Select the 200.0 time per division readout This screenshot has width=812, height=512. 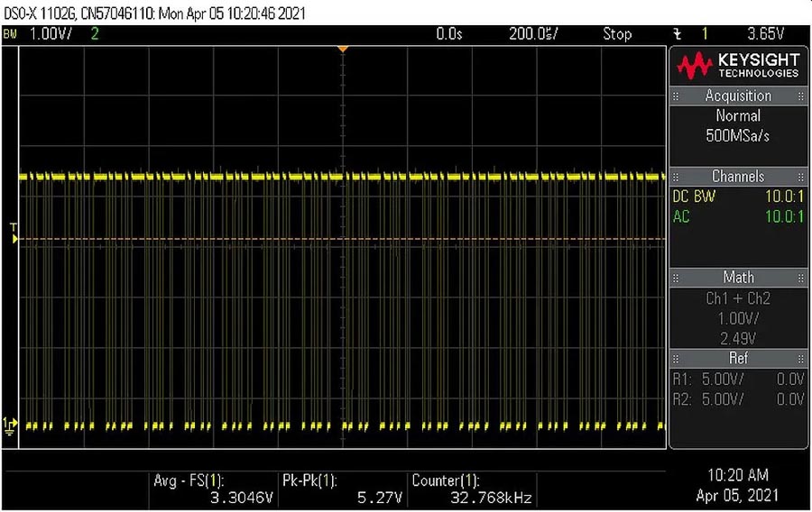pyautogui.click(x=533, y=34)
